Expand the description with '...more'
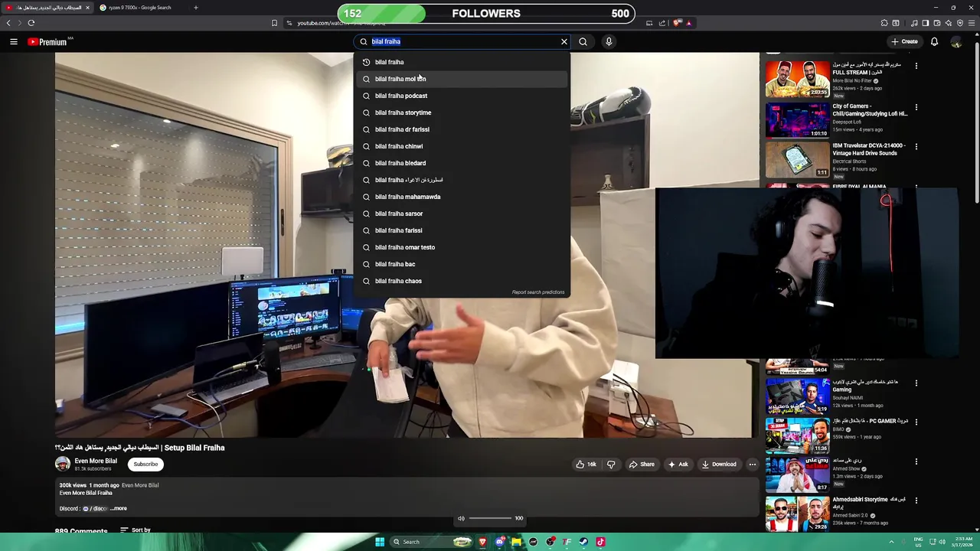 tap(119, 508)
